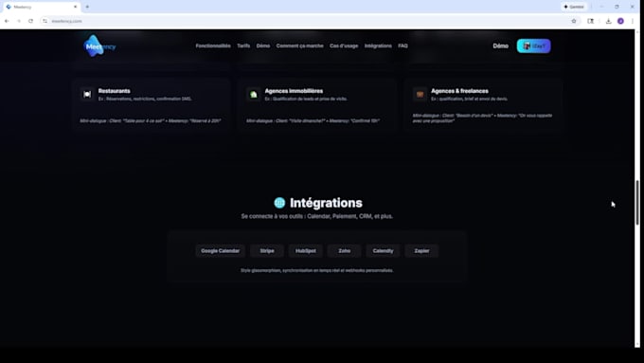Image resolution: width=644 pixels, height=363 pixels.
Task: Click the browser forward arrow
Action: pyautogui.click(x=19, y=21)
